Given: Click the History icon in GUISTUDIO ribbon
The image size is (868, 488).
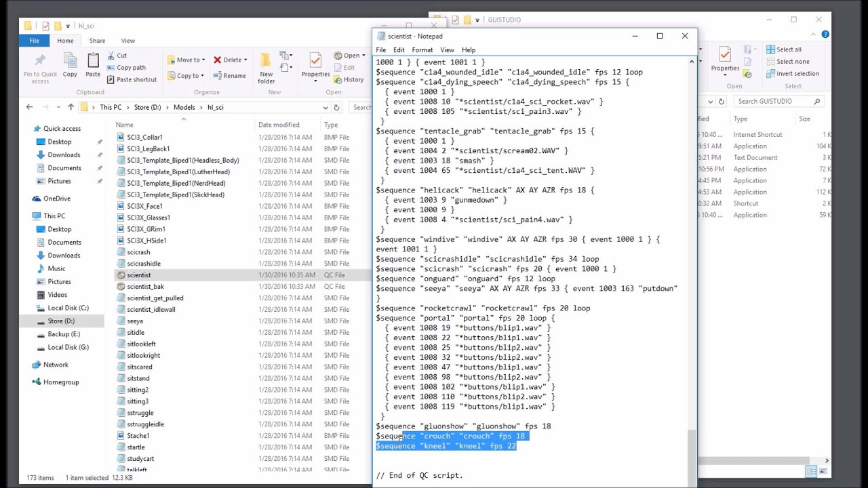Looking at the screenshot, I should [x=747, y=73].
